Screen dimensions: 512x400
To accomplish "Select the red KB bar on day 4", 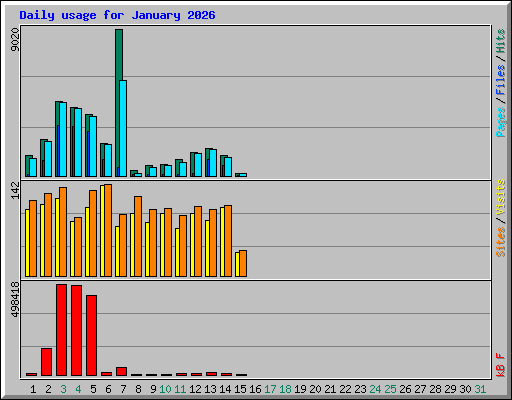I will (76, 331).
